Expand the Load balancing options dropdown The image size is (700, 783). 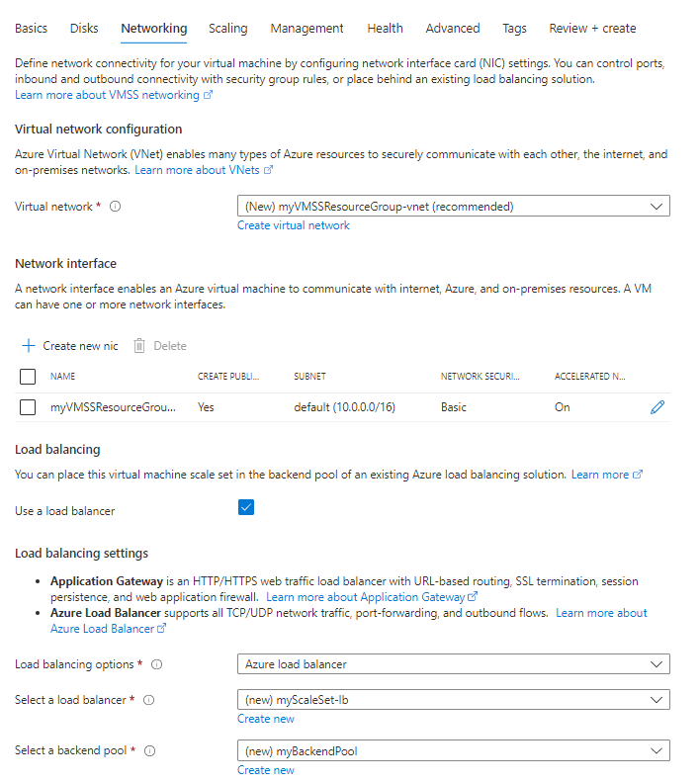coord(453,664)
